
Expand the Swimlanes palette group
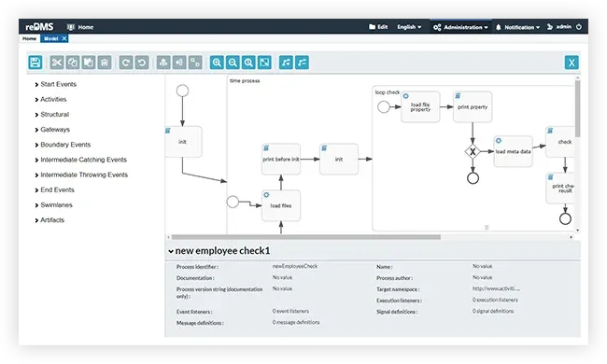[x=53, y=205]
